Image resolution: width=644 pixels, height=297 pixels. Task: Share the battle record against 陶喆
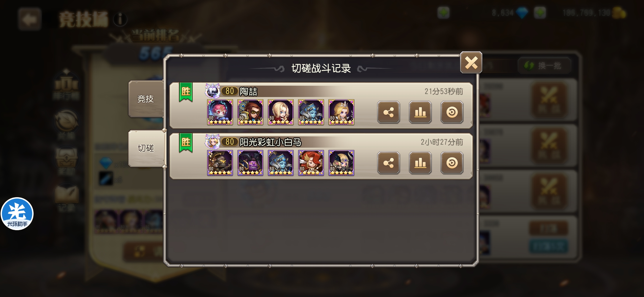coord(388,112)
